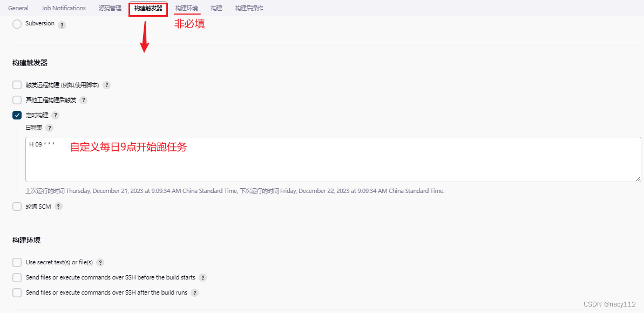Show help for 轮询 SCM option

click(x=59, y=207)
